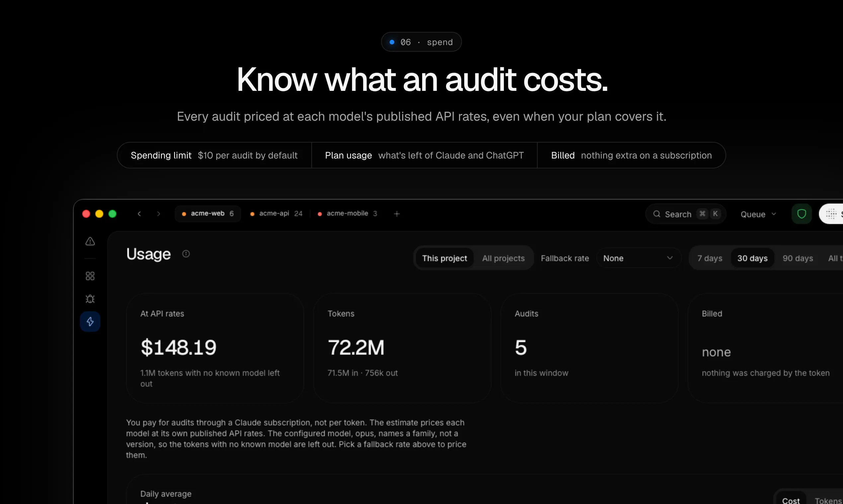
Task: Click the macOS yellow minimize button
Action: click(99, 214)
